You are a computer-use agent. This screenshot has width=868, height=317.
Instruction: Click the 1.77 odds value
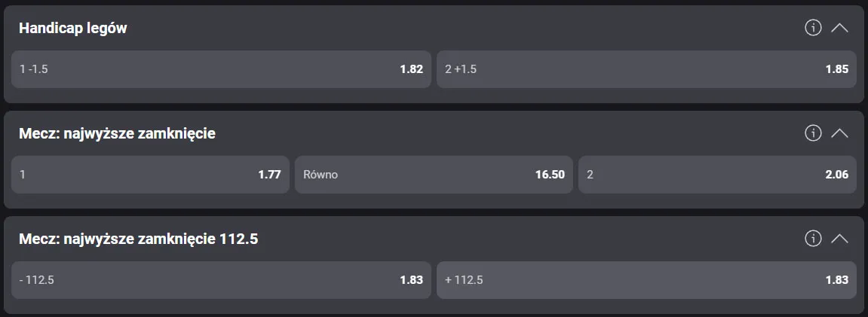tap(269, 175)
